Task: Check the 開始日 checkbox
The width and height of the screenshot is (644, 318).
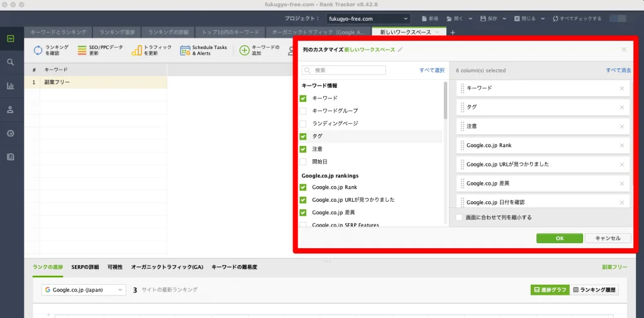Action: click(303, 162)
